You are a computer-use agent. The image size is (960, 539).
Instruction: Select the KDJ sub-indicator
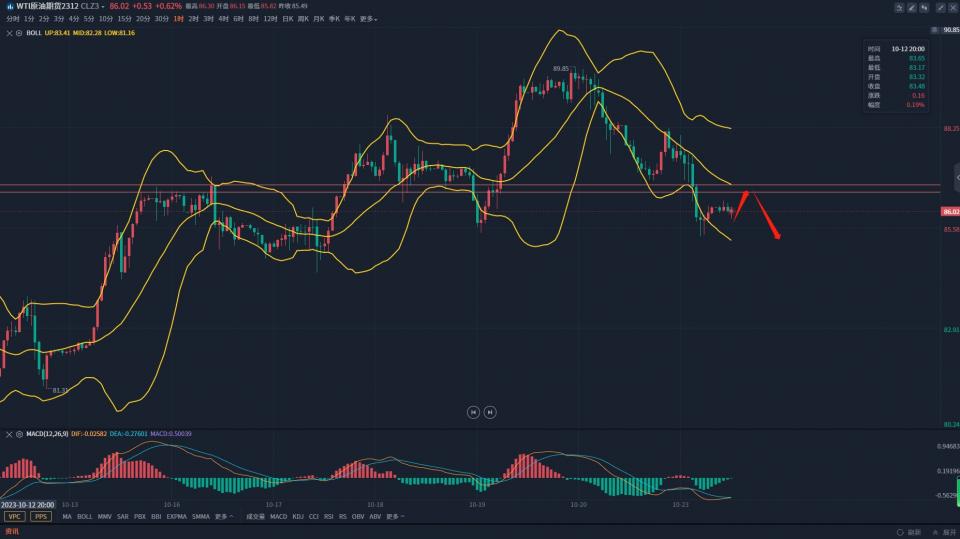pyautogui.click(x=298, y=517)
